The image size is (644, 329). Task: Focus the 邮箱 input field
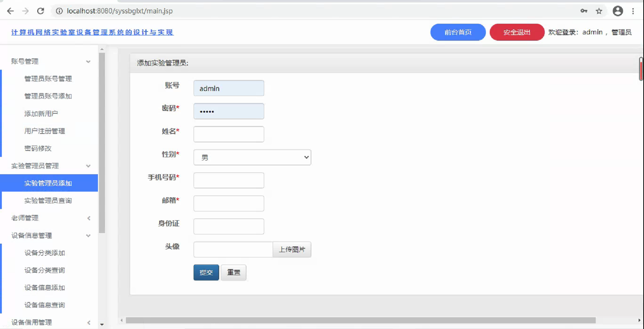[229, 203]
